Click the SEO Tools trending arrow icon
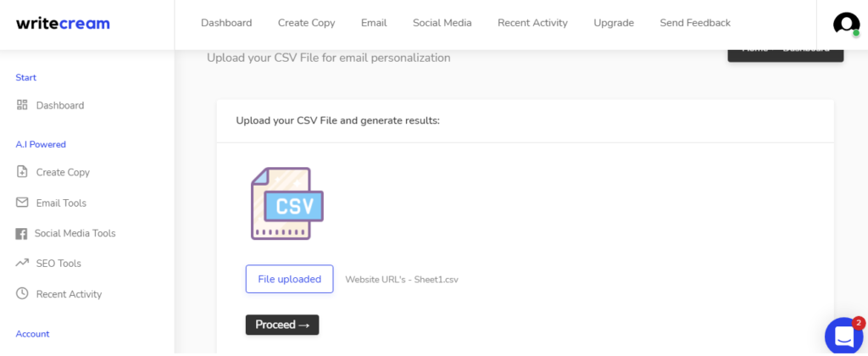The width and height of the screenshot is (868, 356). [22, 263]
